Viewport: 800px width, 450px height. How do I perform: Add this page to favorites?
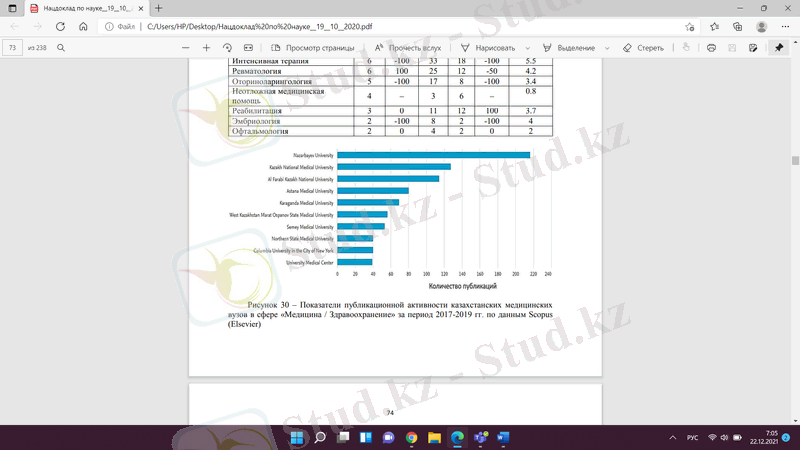(690, 26)
